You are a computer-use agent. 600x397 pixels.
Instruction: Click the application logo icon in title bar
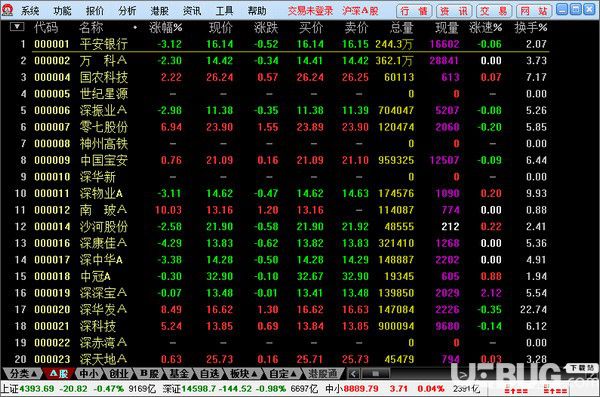[7, 10]
